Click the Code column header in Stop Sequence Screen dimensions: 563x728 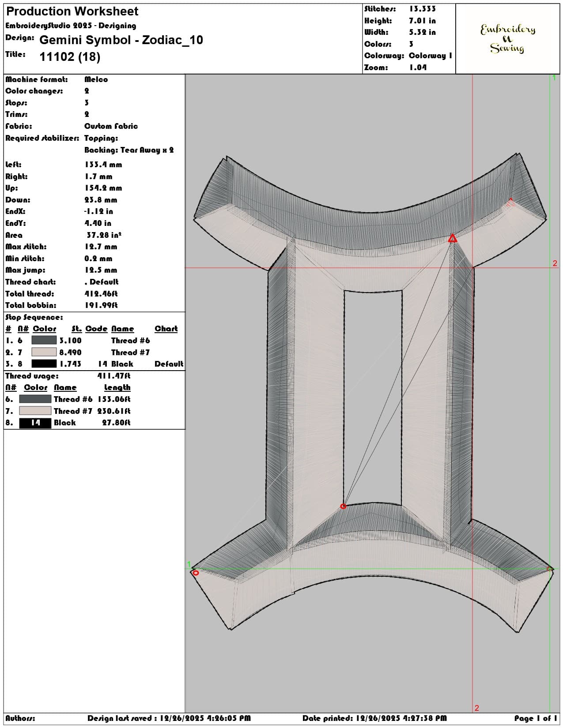click(96, 329)
